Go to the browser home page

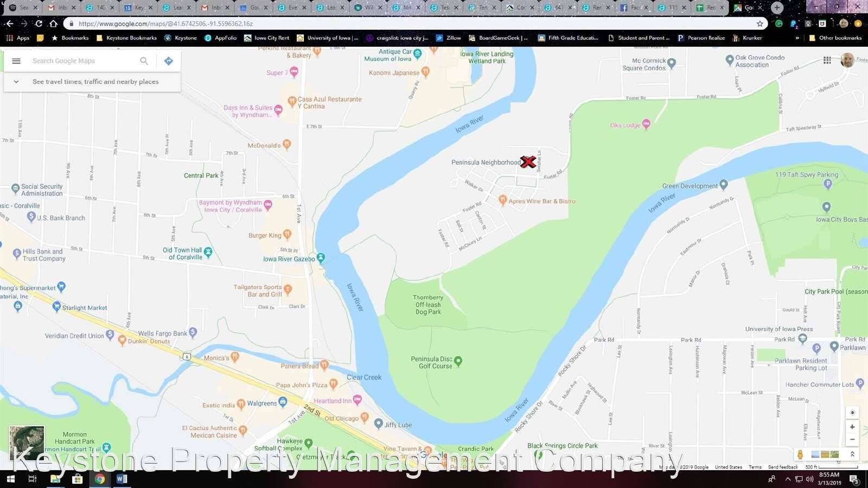click(x=53, y=23)
